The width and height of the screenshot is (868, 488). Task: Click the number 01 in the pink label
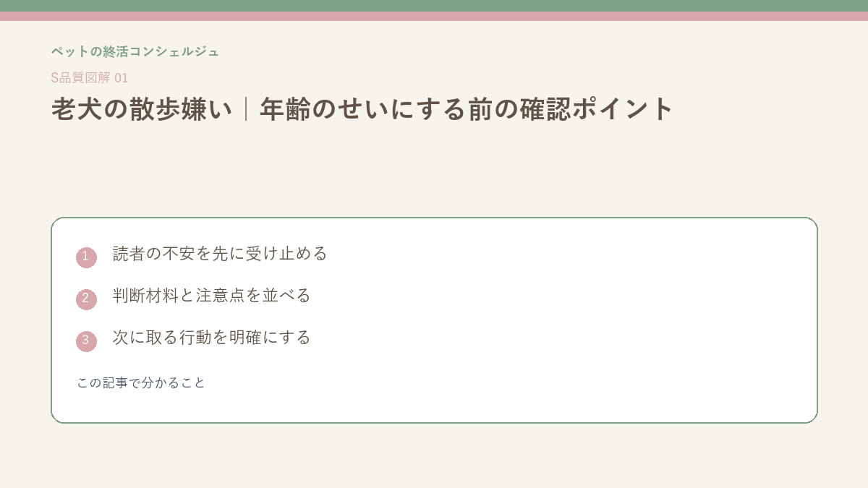122,78
